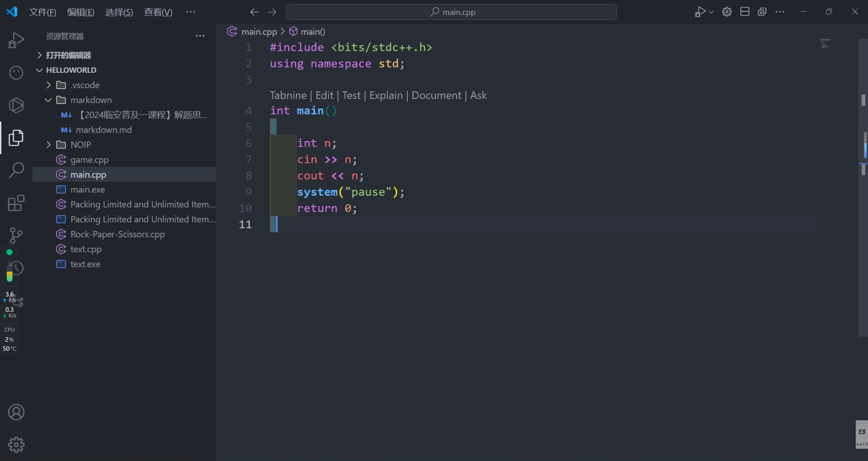Open the Extensions view icon
This screenshot has width=868, height=461.
pyautogui.click(x=16, y=203)
